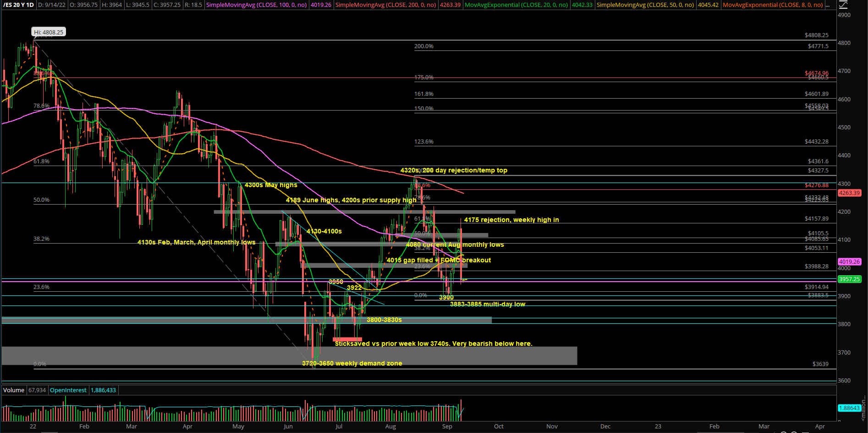
Task: Click the 4045.42 SMA 50 value in header
Action: tap(708, 5)
